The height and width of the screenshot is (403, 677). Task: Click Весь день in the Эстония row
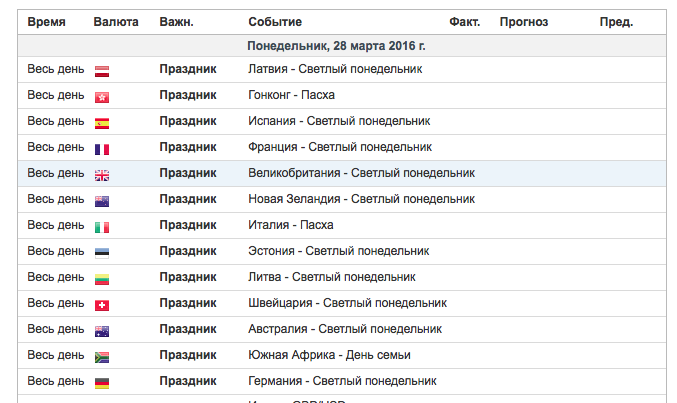pyautogui.click(x=56, y=251)
